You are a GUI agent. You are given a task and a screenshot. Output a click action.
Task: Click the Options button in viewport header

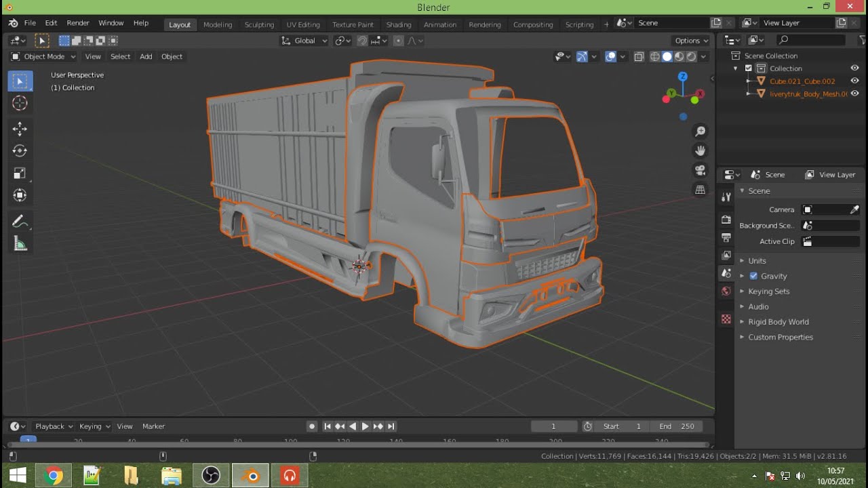click(691, 41)
